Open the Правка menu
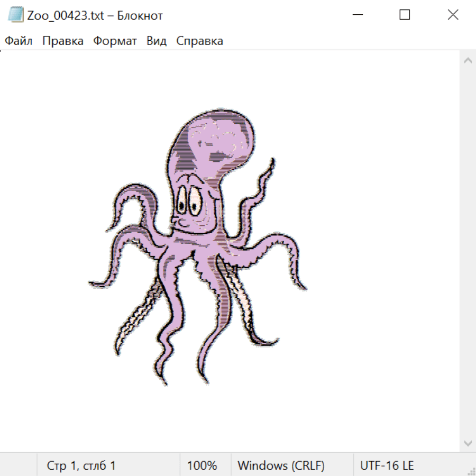Viewport: 476px width, 476px height. [62, 41]
